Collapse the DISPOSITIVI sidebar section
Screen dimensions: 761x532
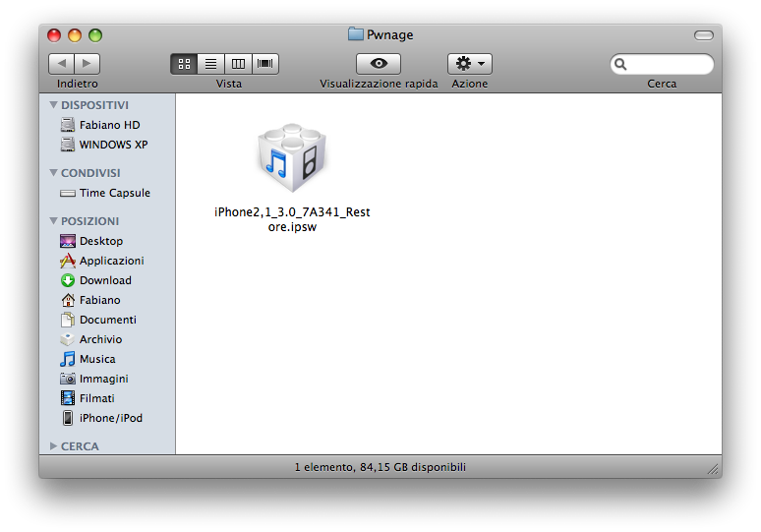pyautogui.click(x=53, y=105)
